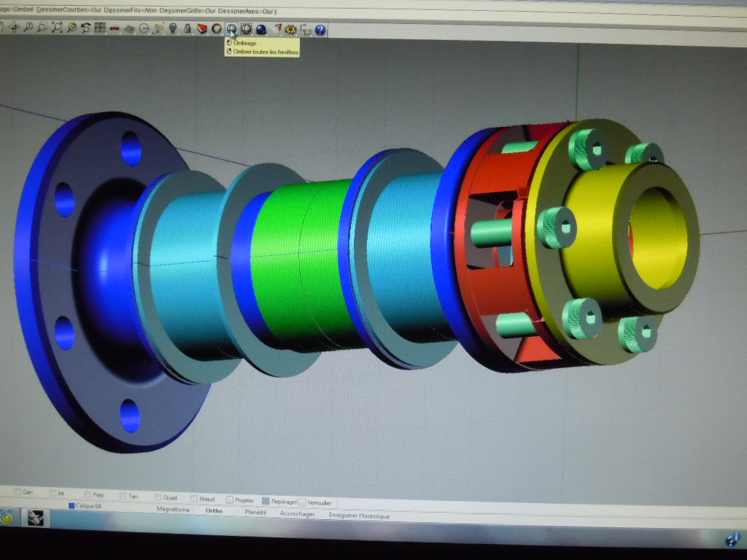Screen dimensions: 747x560
Task: Open the select objects shapes tool
Action: click(x=158, y=28)
